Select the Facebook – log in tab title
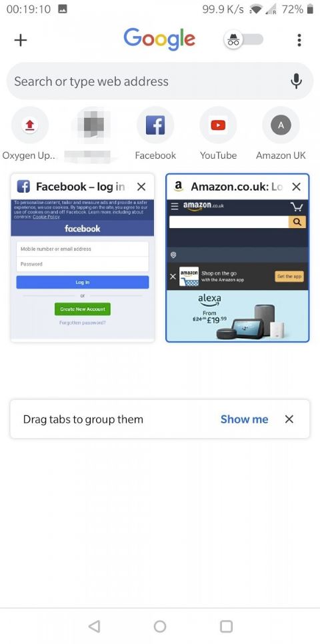 [x=81, y=187]
